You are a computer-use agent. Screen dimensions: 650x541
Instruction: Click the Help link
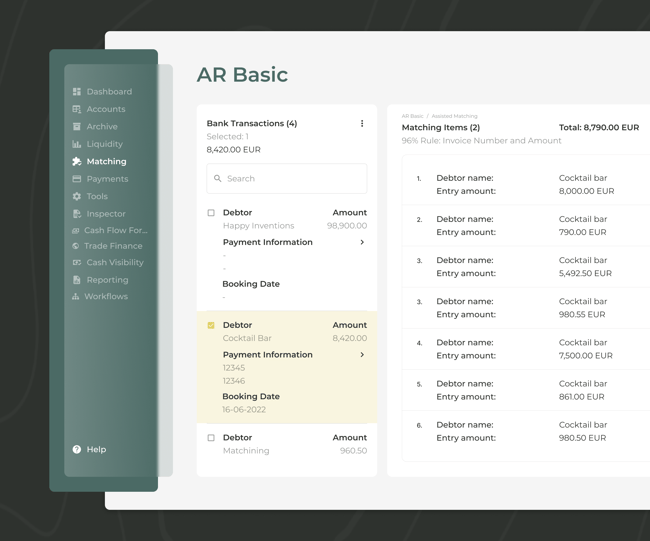pyautogui.click(x=96, y=449)
